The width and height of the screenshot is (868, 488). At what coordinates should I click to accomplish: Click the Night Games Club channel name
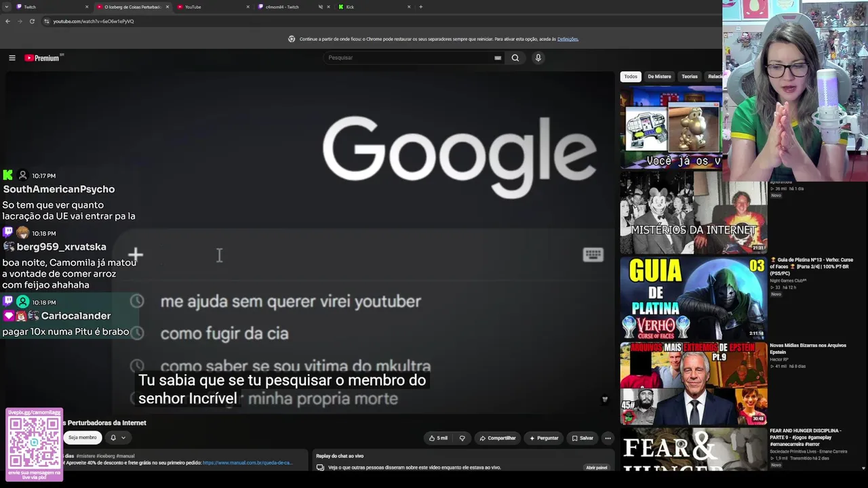(787, 281)
